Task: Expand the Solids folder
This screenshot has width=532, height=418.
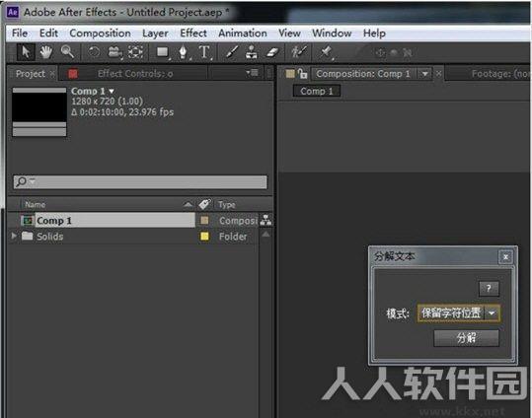Action: [14, 236]
